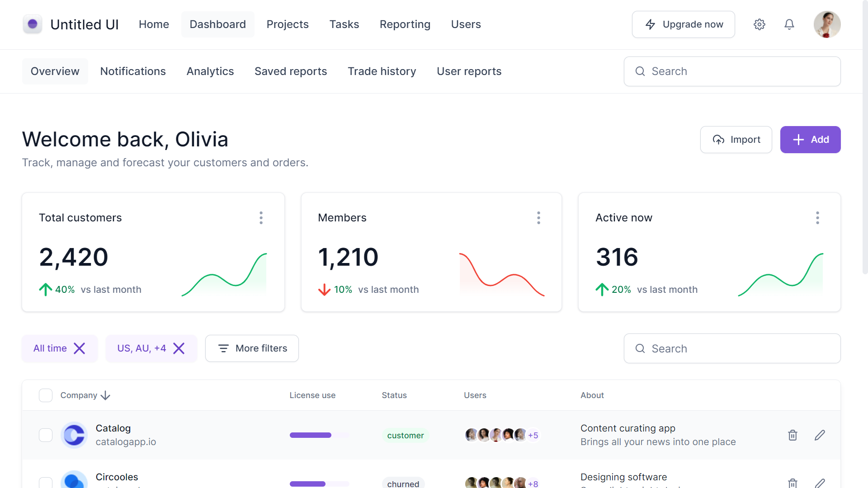Click the Upgrade now button
This screenshot has height=488, width=868.
[x=683, y=24]
